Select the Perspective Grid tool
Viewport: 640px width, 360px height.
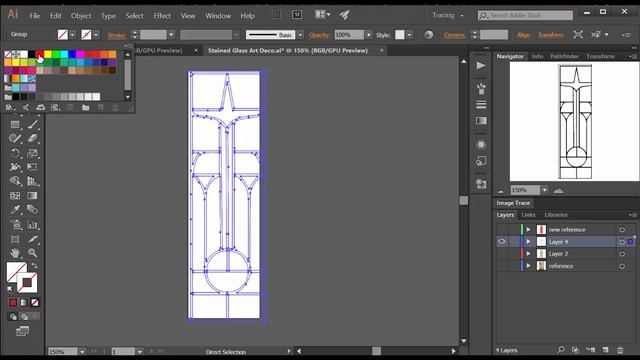(x=33, y=181)
